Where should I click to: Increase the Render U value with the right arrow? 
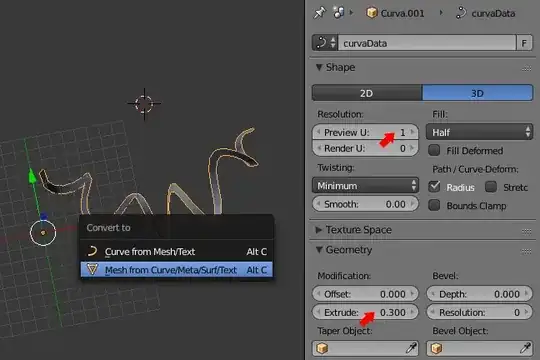coord(413,148)
